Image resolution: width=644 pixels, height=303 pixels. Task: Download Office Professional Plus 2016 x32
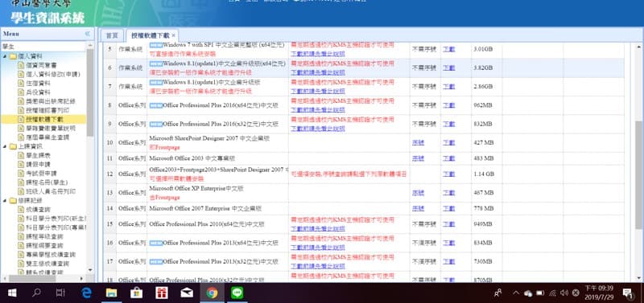tap(449, 124)
